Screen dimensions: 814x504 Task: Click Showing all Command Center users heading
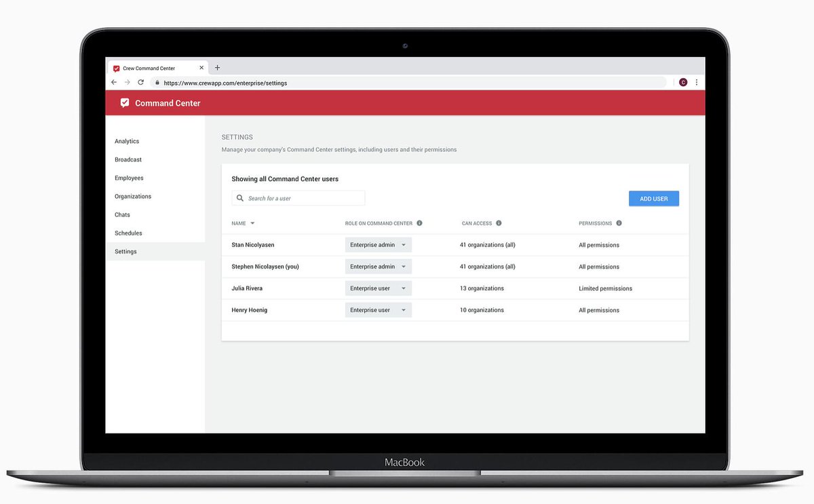tap(285, 179)
